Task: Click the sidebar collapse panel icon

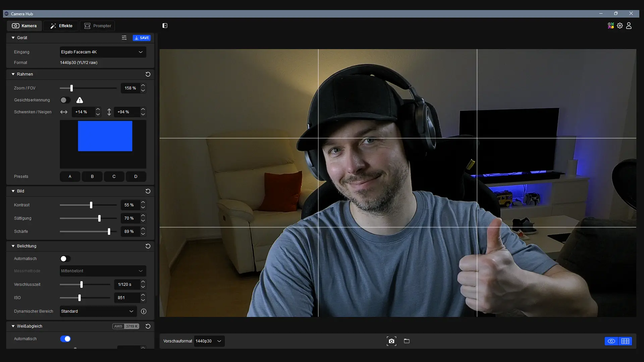Action: click(x=165, y=26)
